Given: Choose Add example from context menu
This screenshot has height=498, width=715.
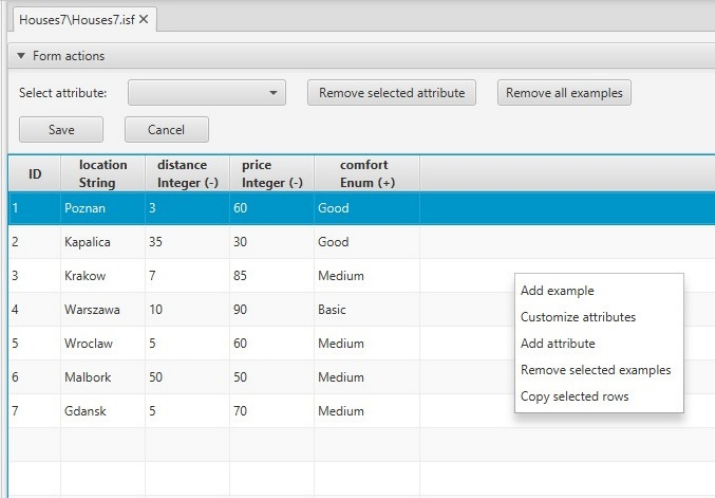Looking at the screenshot, I should pyautogui.click(x=557, y=290).
